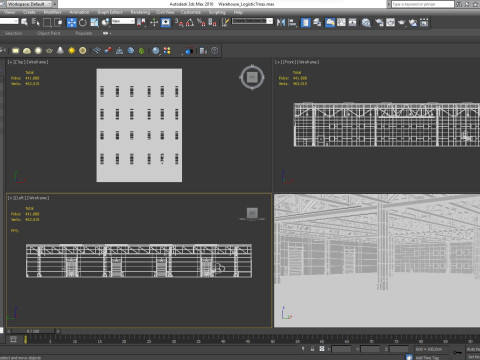
Task: Open the Layer Explorer icon
Action: click(x=317, y=22)
